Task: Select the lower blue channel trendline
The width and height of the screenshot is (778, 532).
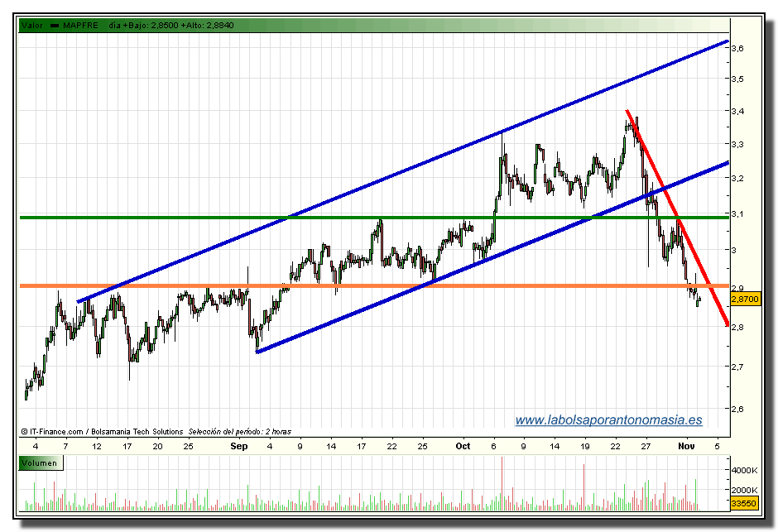Action: (x=492, y=257)
